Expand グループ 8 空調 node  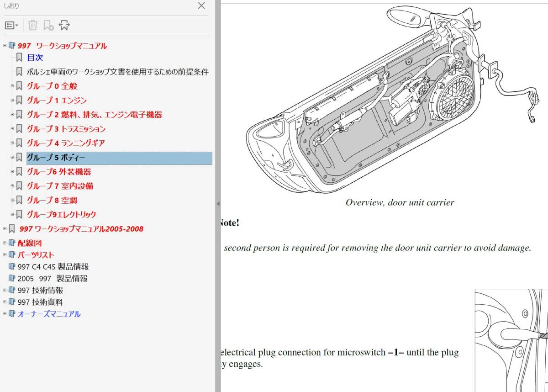pyautogui.click(x=12, y=200)
